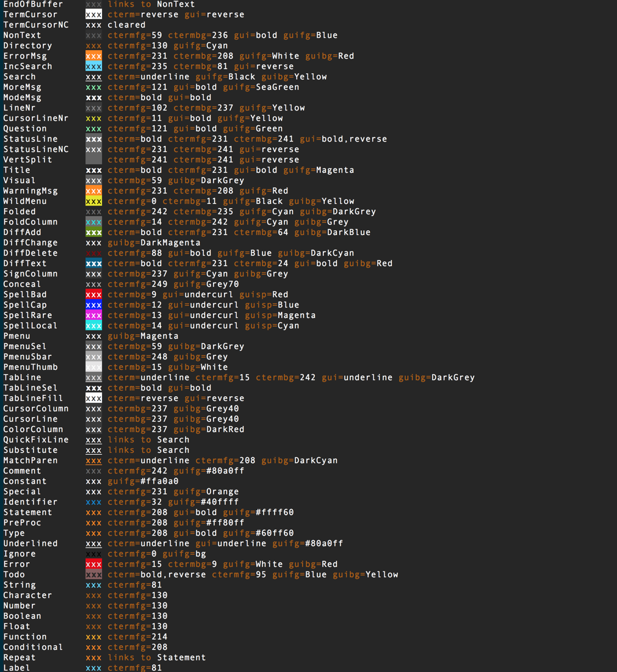Image resolution: width=617 pixels, height=672 pixels.
Task: Click the Float group name
Action: pyautogui.click(x=16, y=627)
